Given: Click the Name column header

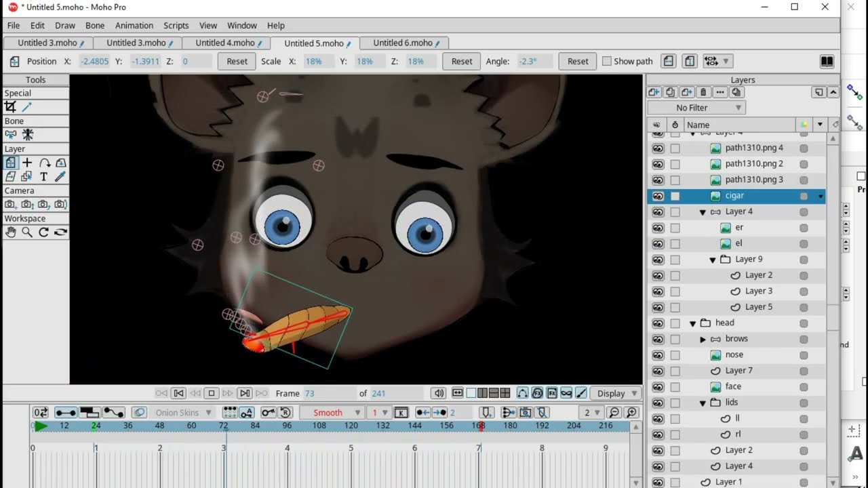Looking at the screenshot, I should pyautogui.click(x=739, y=125).
